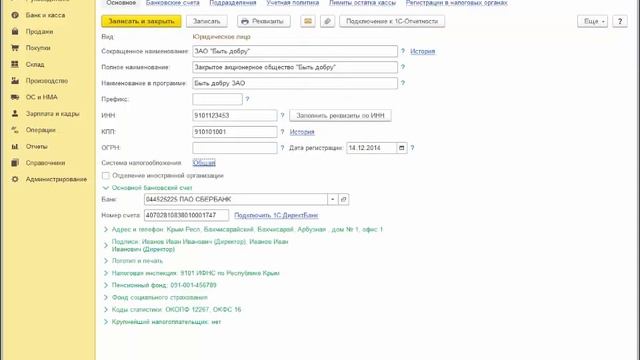Open История link next to КПП

point(302,132)
